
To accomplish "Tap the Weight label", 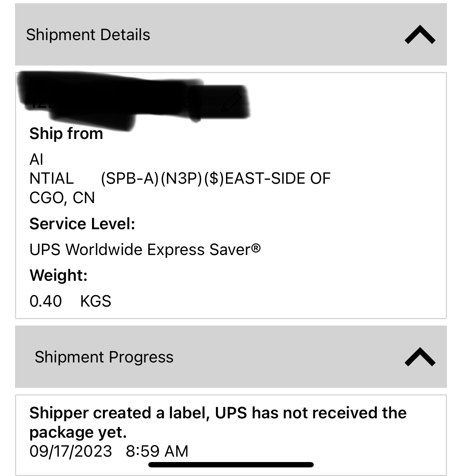I will (x=58, y=275).
